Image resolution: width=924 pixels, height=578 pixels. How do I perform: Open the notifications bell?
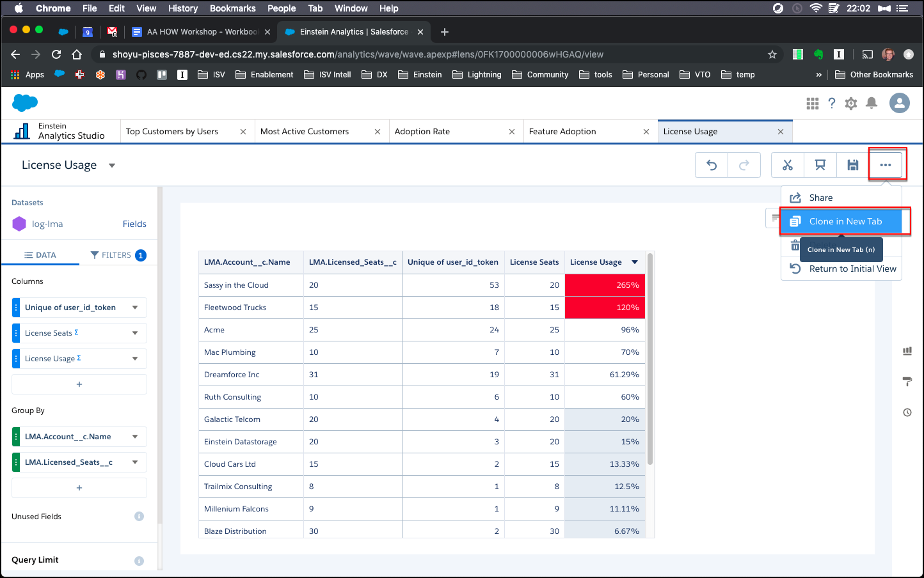click(x=872, y=103)
